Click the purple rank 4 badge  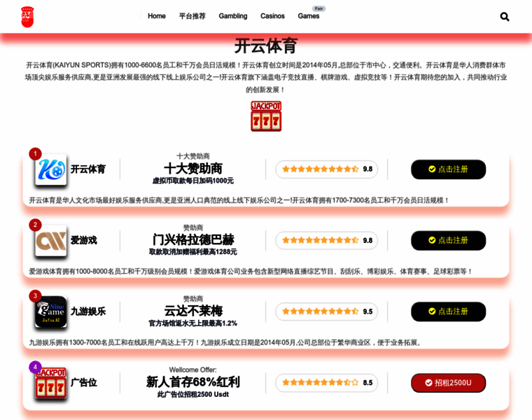35,367
